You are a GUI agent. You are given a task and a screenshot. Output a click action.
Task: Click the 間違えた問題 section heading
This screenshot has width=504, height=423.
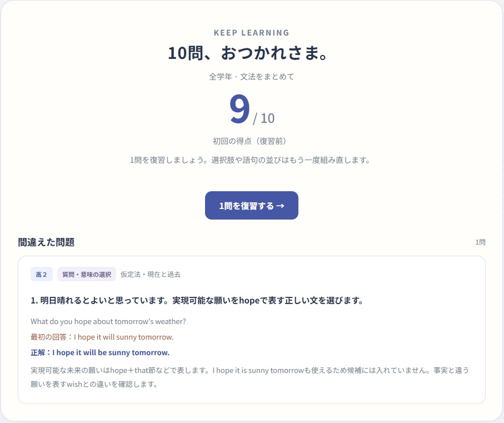point(46,242)
